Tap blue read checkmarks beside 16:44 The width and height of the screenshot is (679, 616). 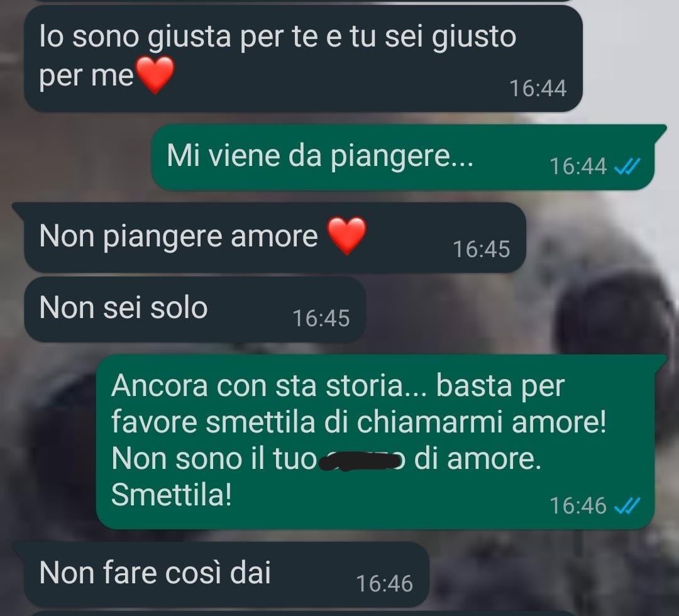pyautogui.click(x=627, y=166)
